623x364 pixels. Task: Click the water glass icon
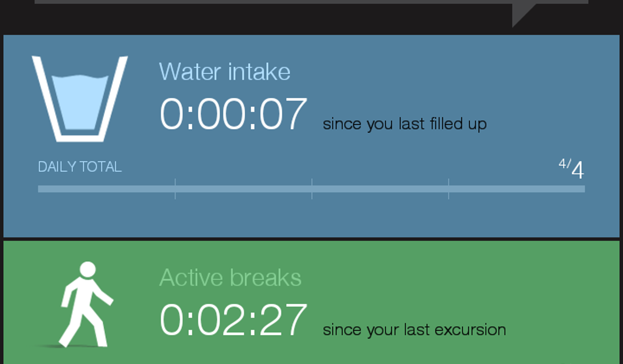point(80,99)
